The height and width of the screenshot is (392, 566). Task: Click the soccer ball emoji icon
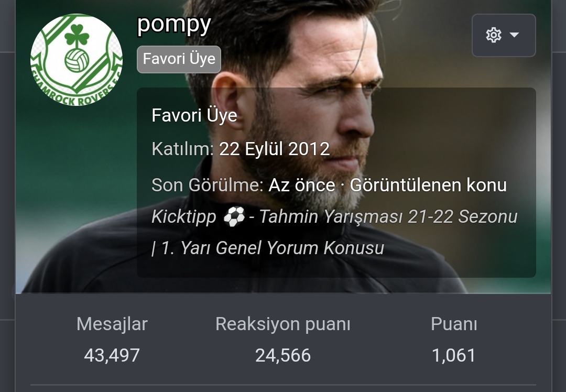[x=234, y=216]
